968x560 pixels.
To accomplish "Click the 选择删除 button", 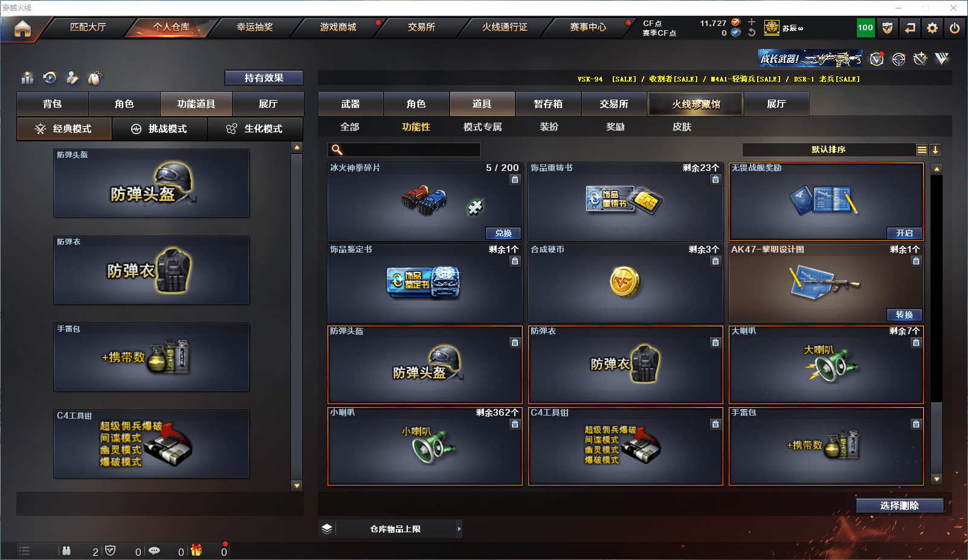I will pyautogui.click(x=900, y=506).
